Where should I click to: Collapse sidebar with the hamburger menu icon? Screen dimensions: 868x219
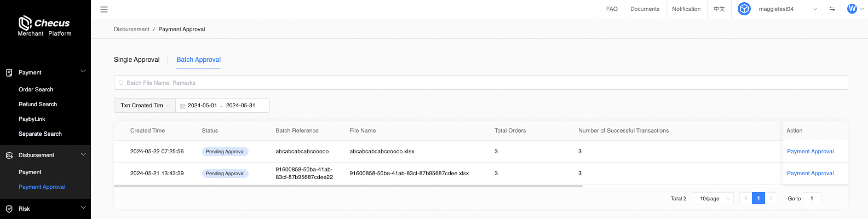click(104, 9)
